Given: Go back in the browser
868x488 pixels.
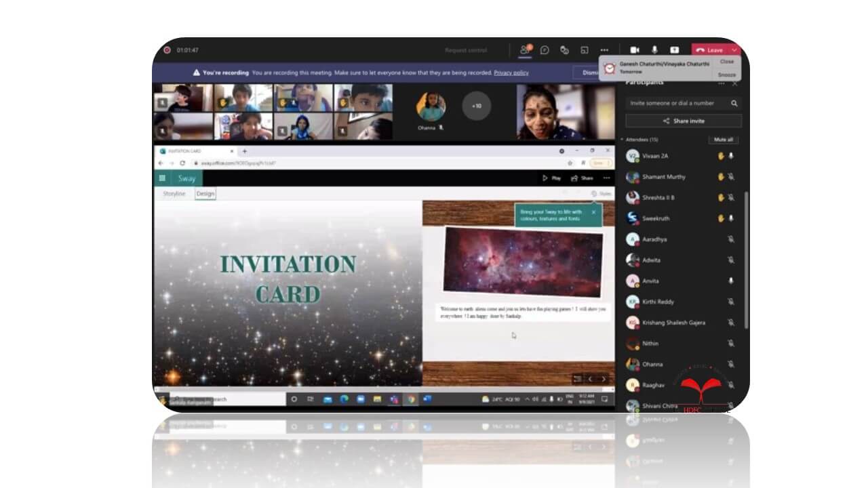Looking at the screenshot, I should (x=161, y=163).
